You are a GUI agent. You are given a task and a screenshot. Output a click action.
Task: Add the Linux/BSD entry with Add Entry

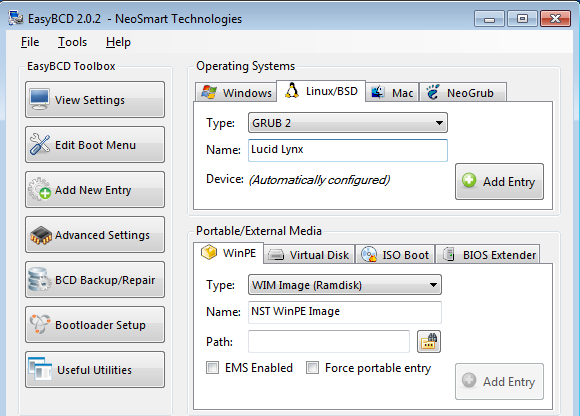pyautogui.click(x=499, y=182)
